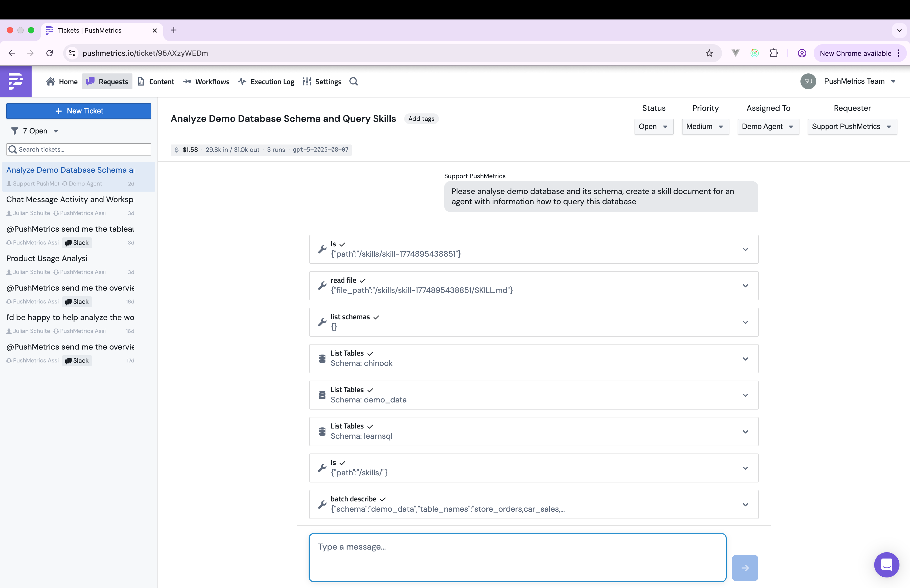Reload the page with the refresh icon
Viewport: 910px width, 588px height.
[x=50, y=53]
